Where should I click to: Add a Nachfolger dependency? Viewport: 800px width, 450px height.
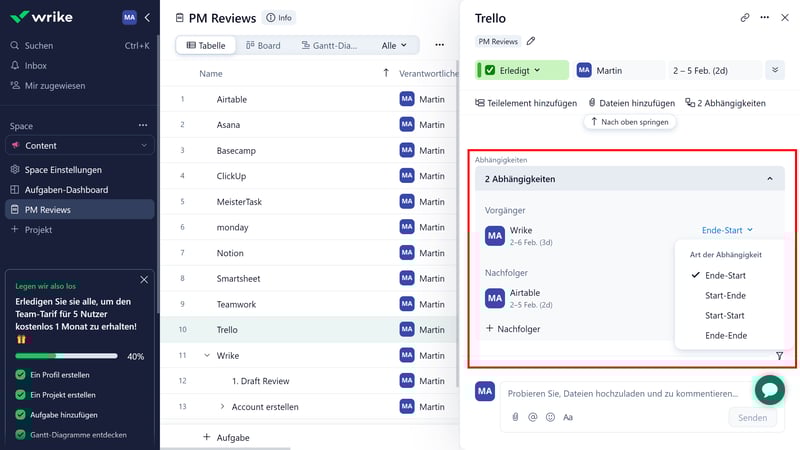[x=513, y=329]
